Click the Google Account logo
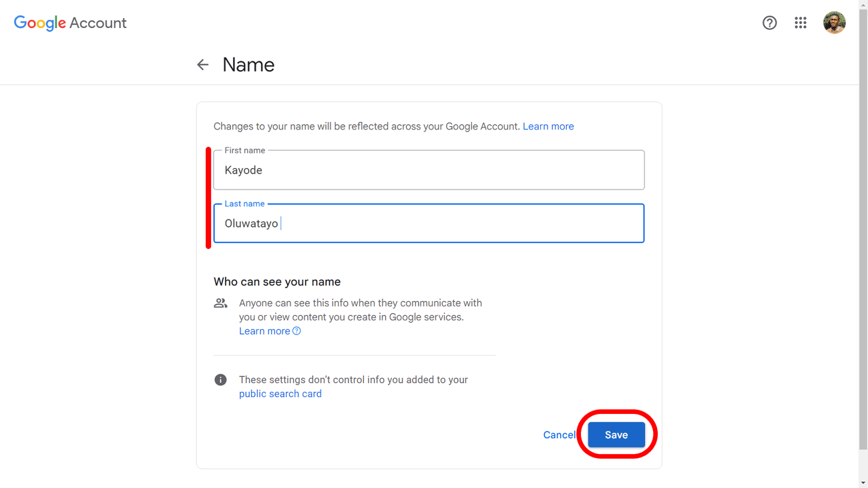868x488 pixels. coord(70,23)
